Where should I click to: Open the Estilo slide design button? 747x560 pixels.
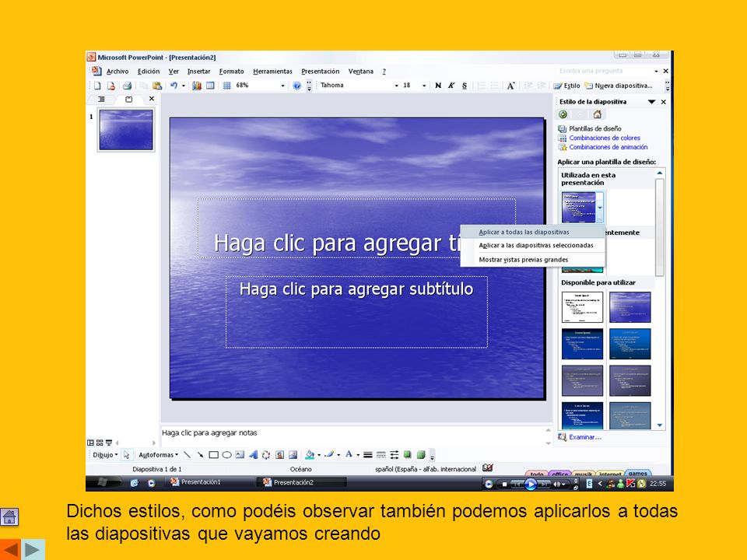coord(566,86)
